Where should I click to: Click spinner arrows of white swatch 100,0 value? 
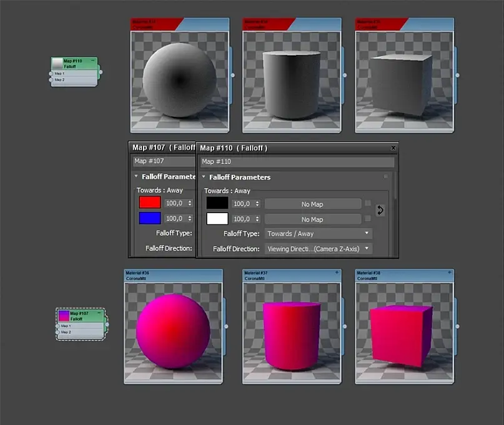click(257, 219)
